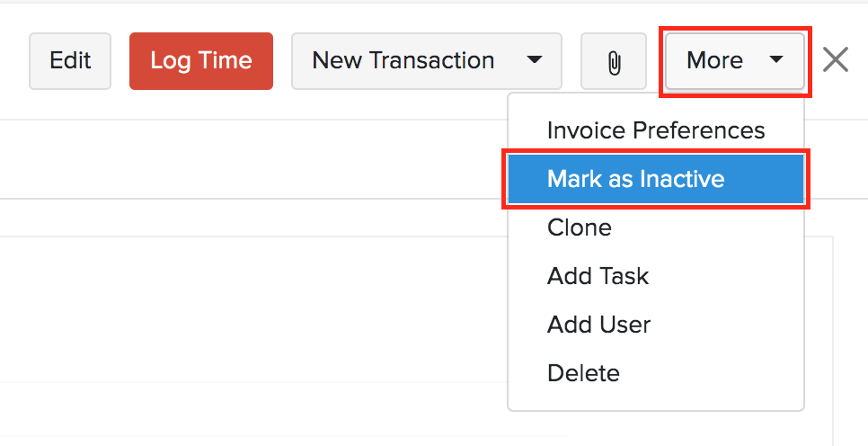This screenshot has height=446, width=868.
Task: Choose Add Task in the dropdown
Action: point(598,276)
